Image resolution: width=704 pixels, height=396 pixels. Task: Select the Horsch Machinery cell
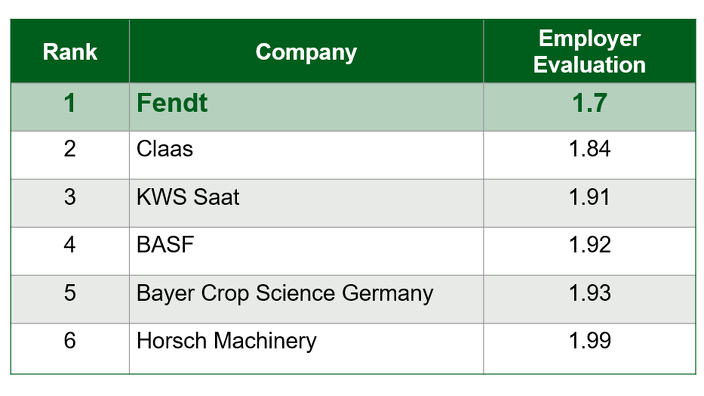306,348
